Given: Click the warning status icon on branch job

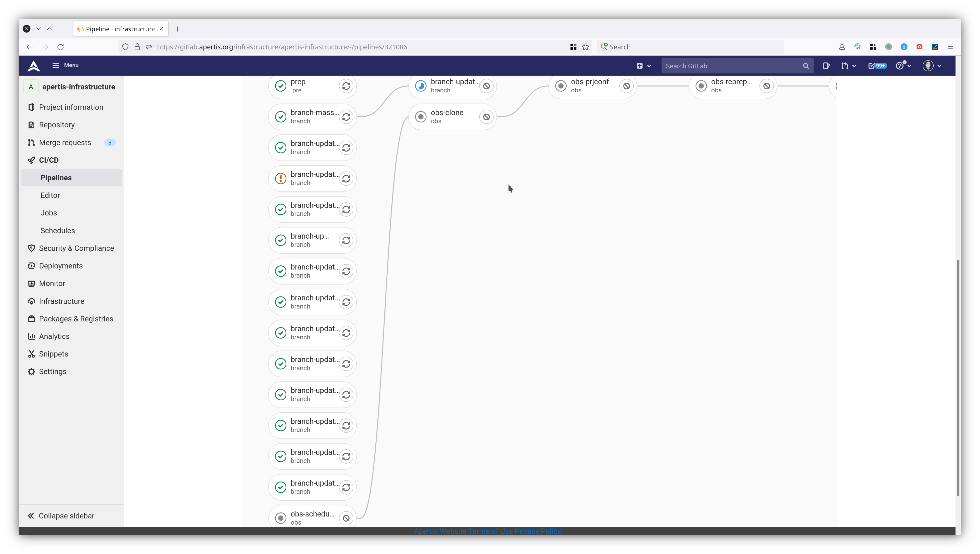Looking at the screenshot, I should (280, 178).
